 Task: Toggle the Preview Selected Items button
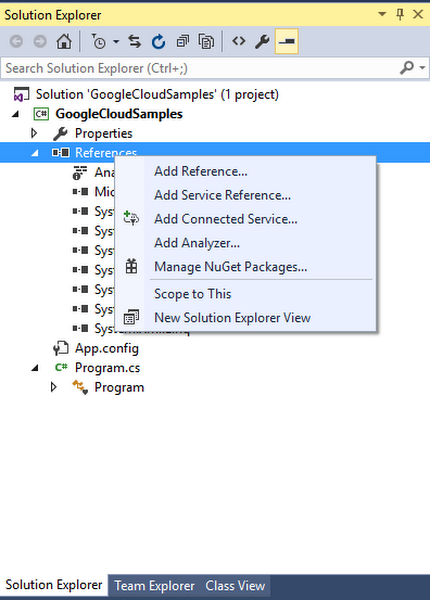click(x=287, y=41)
